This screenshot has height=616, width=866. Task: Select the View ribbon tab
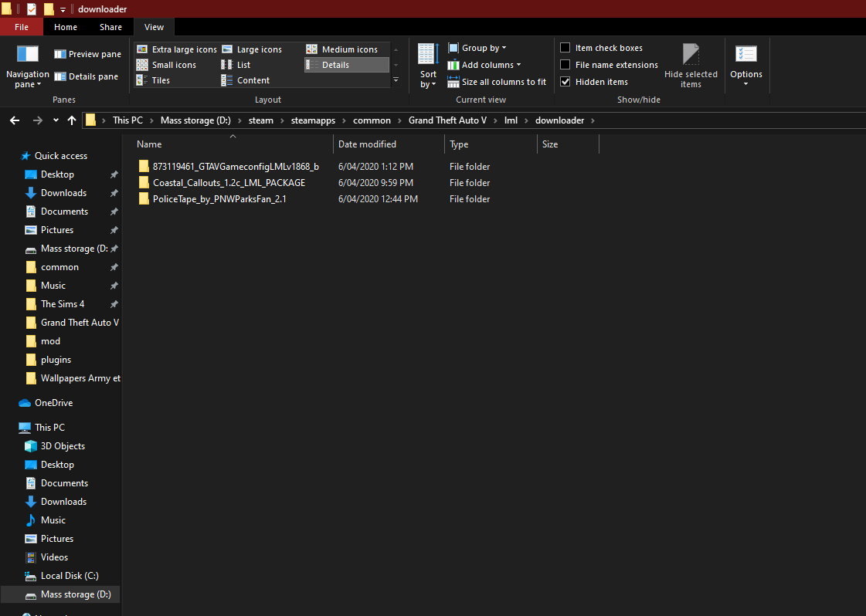pyautogui.click(x=154, y=27)
